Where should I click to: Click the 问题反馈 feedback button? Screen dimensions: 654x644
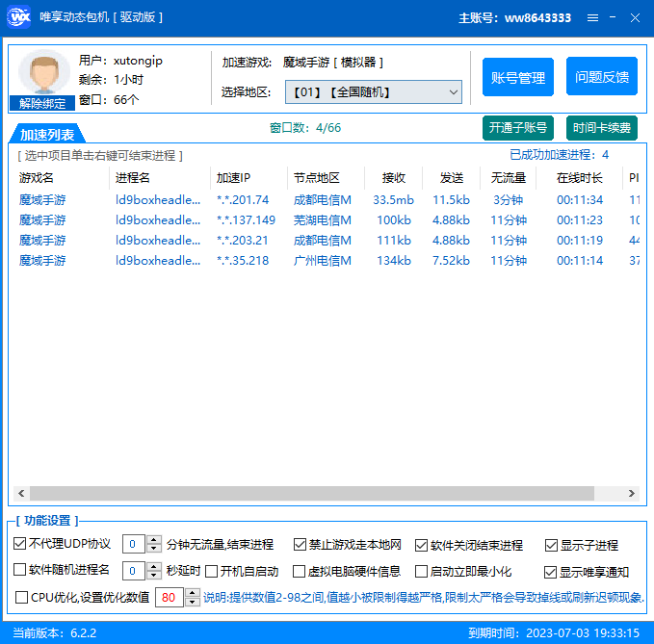coord(601,77)
